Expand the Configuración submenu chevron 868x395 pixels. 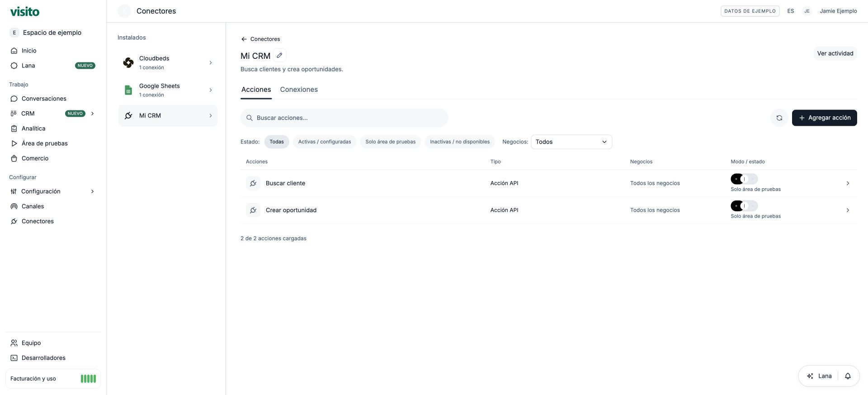pos(93,191)
